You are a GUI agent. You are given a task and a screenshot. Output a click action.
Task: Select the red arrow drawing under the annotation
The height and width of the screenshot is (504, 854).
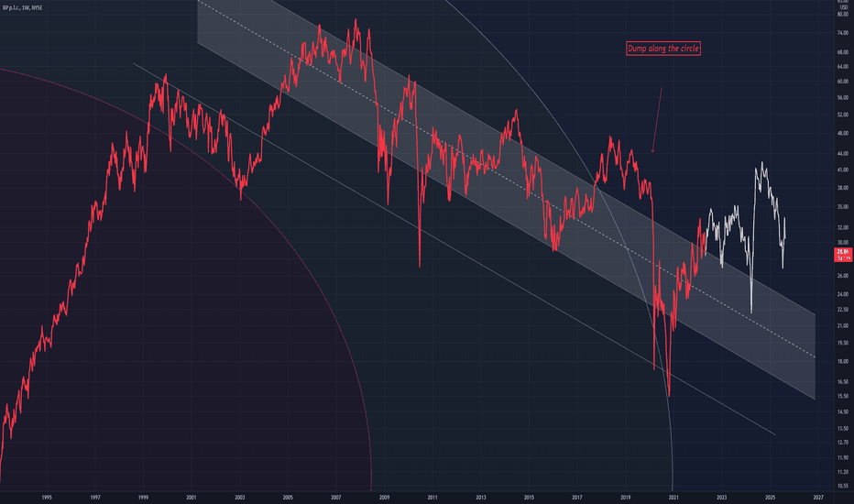click(x=657, y=120)
